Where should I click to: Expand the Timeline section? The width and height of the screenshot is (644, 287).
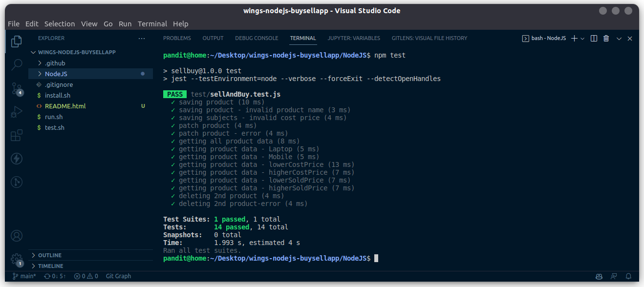coord(90,266)
